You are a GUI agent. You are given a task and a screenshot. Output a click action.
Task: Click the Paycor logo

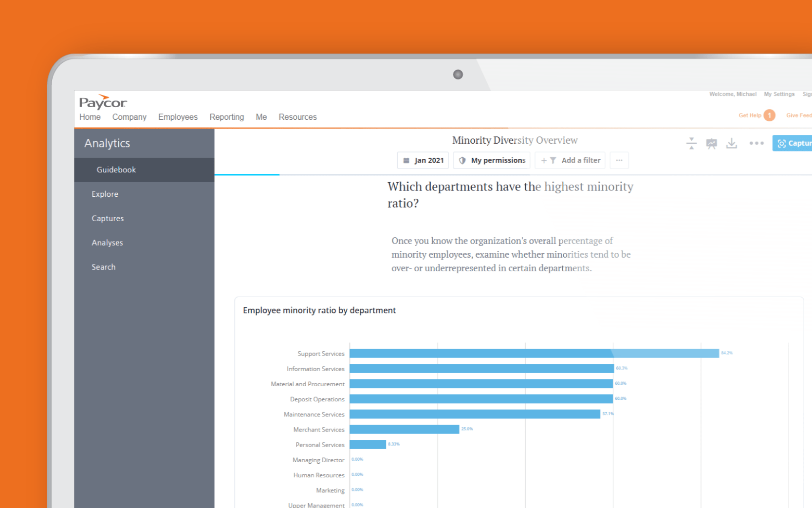tap(103, 102)
